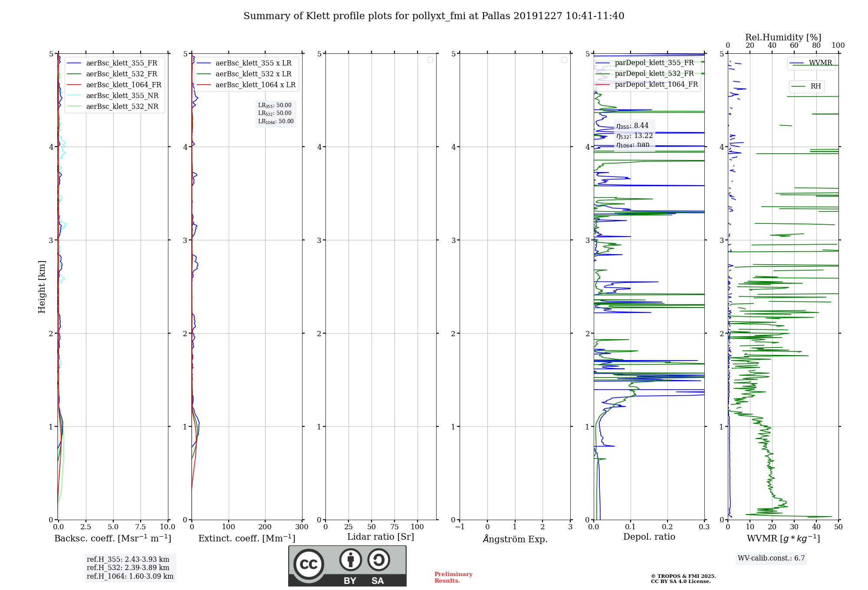Click the Backsc. coeff. axis label
The image size is (868, 590).
[113, 538]
